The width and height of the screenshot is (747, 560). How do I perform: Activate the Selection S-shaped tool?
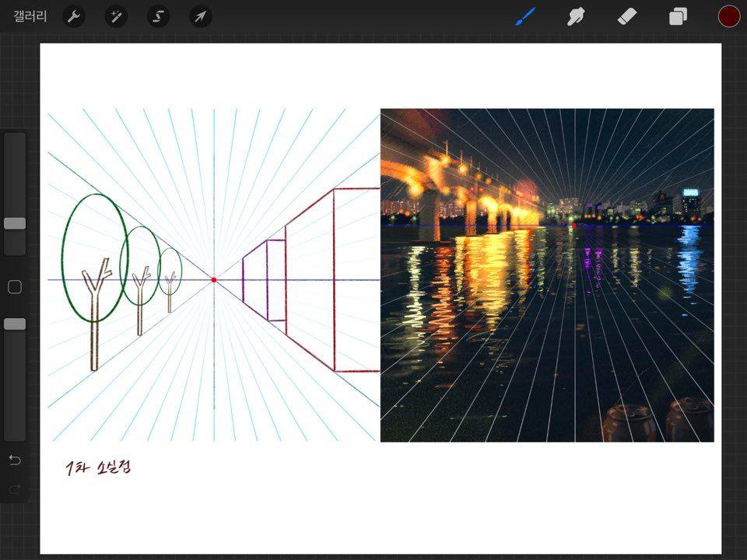pyautogui.click(x=158, y=16)
